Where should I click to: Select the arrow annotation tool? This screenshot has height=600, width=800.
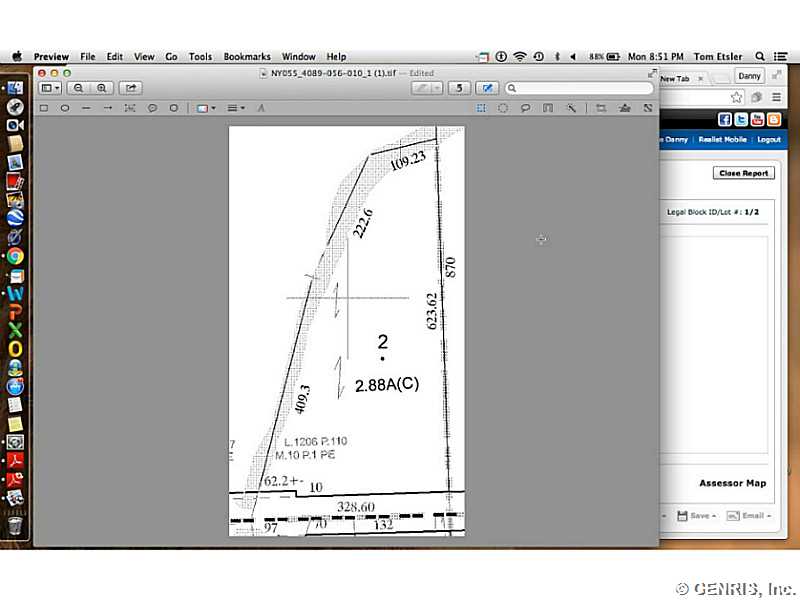click(108, 108)
